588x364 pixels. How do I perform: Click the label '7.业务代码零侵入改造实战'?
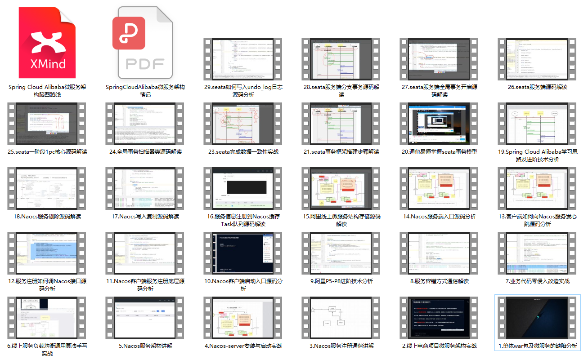point(538,281)
